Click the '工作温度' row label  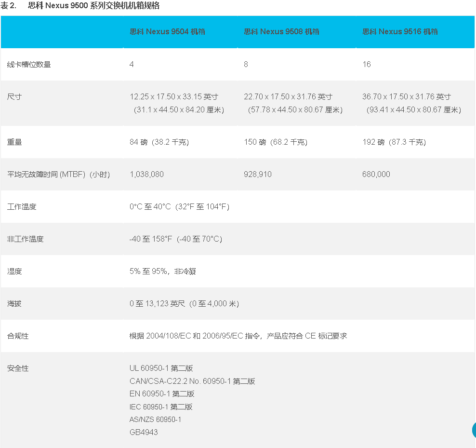tap(22, 207)
